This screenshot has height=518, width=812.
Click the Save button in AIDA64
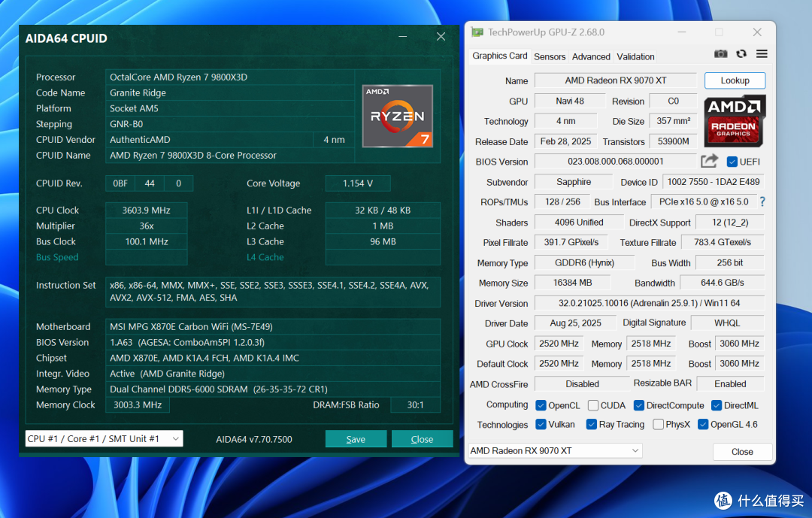click(356, 439)
